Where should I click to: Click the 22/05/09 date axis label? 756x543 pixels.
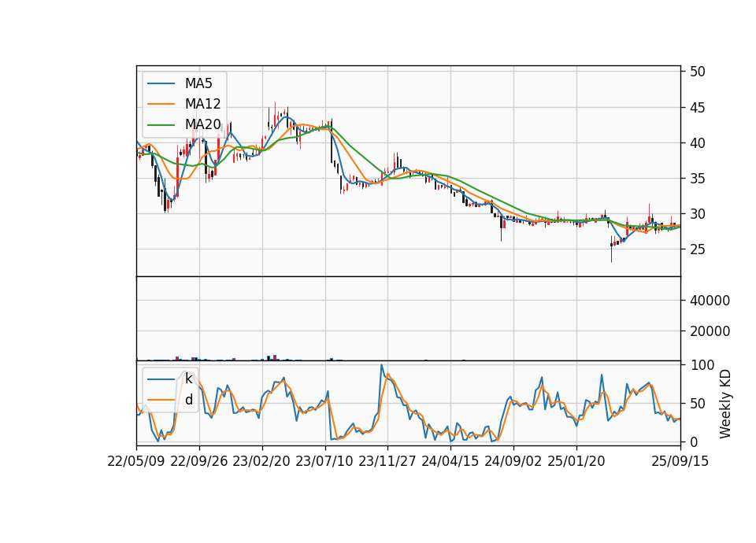(136, 461)
